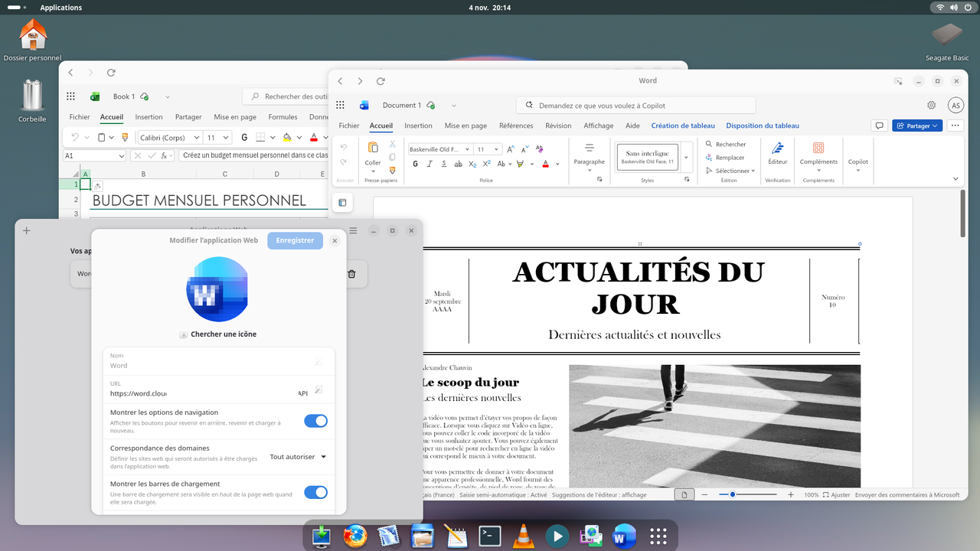
Task: Enable subscript formatting
Action: [472, 164]
